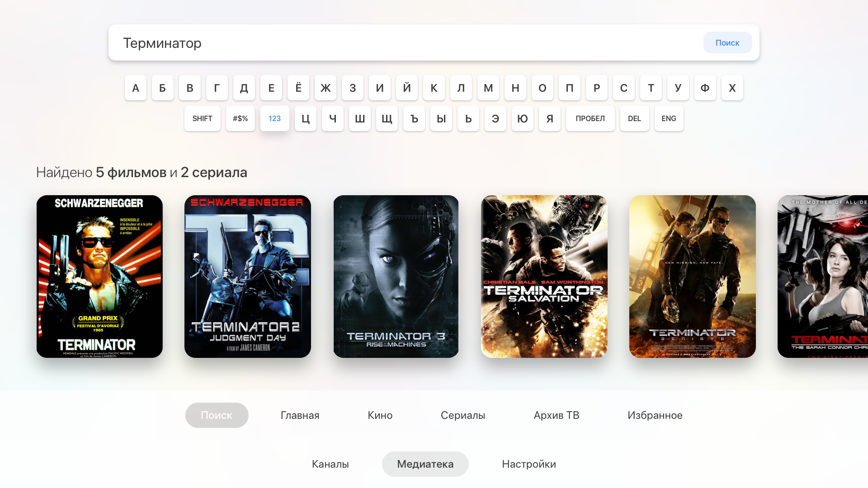Image resolution: width=868 pixels, height=488 pixels.
Task: Select Terminator 3 Rise of Machines
Action: pyautogui.click(x=396, y=277)
